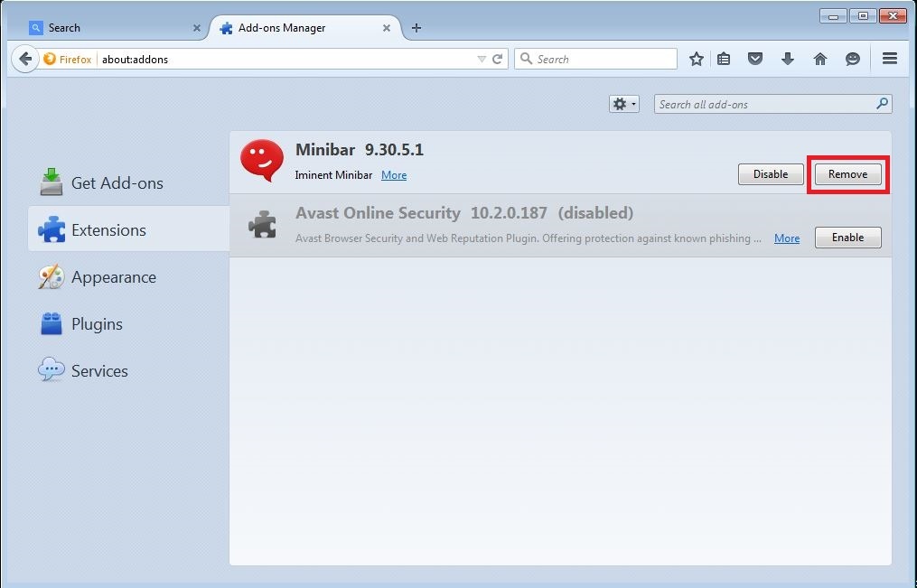Open the Services category
This screenshot has height=588, width=917.
point(128,370)
